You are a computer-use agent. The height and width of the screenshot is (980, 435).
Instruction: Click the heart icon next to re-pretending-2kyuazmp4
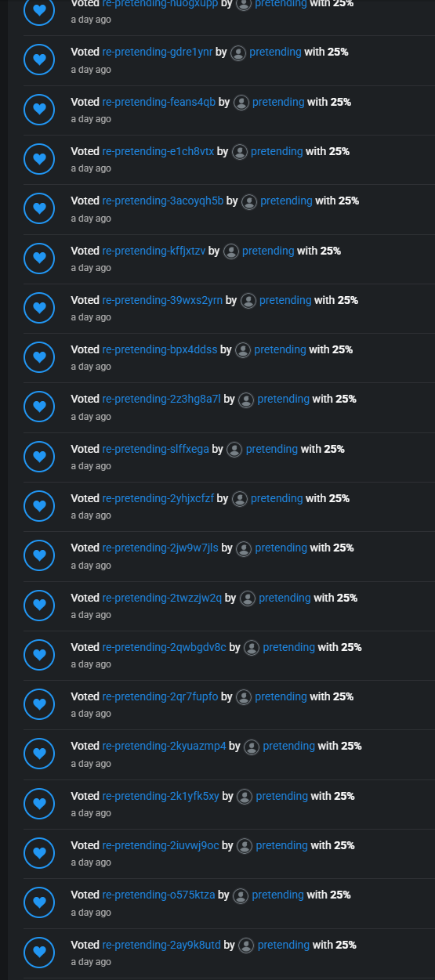tap(39, 754)
